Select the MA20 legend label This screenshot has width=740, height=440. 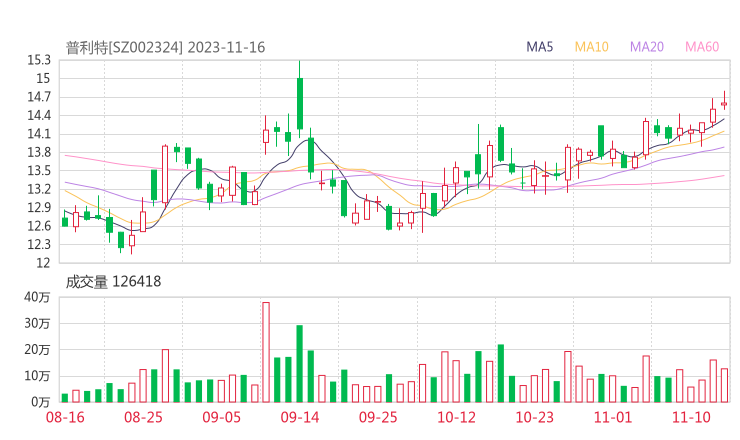[x=647, y=47]
